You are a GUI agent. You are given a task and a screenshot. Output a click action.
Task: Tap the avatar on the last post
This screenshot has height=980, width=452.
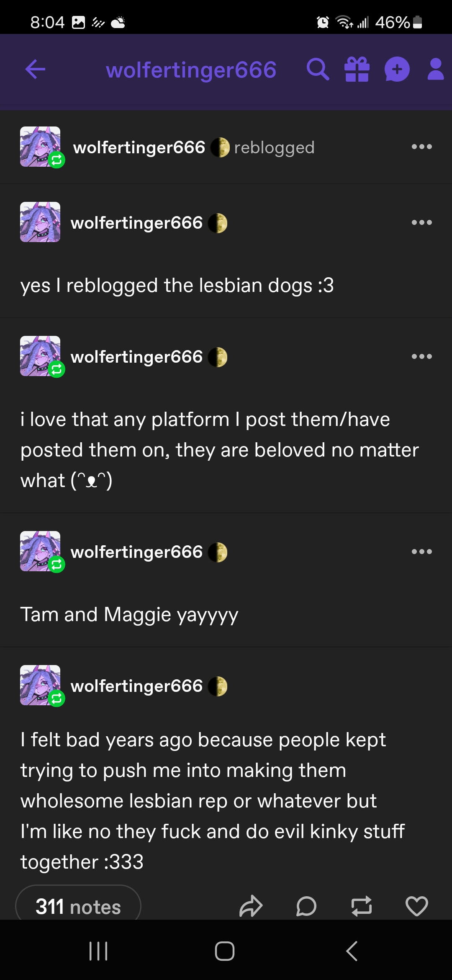click(x=41, y=685)
